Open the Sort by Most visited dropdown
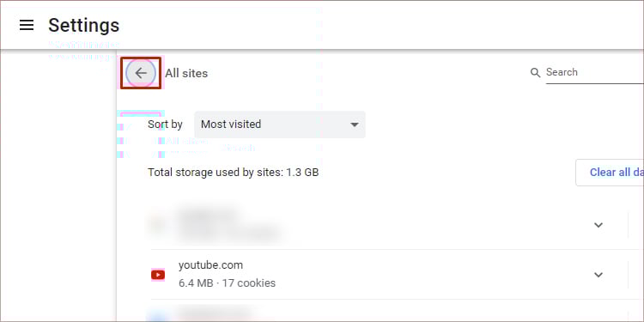The height and width of the screenshot is (322, 644). coord(280,125)
